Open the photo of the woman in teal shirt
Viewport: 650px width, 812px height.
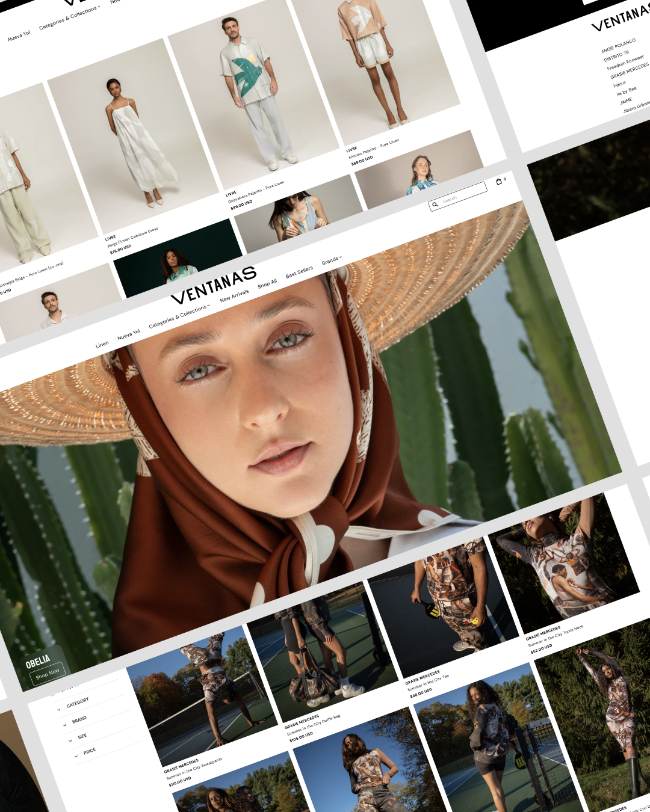[x=178, y=259]
